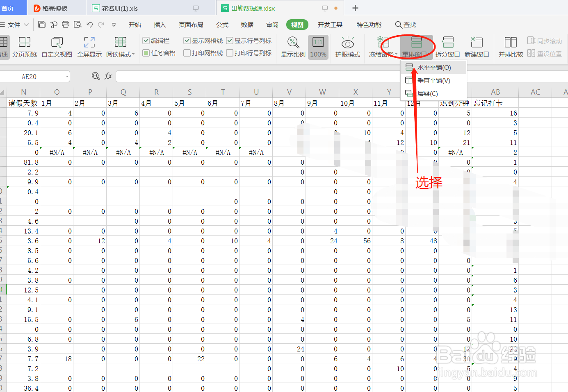The height and width of the screenshot is (392, 568).
Task: Open 自定义视图 custom views
Action: coord(57,47)
